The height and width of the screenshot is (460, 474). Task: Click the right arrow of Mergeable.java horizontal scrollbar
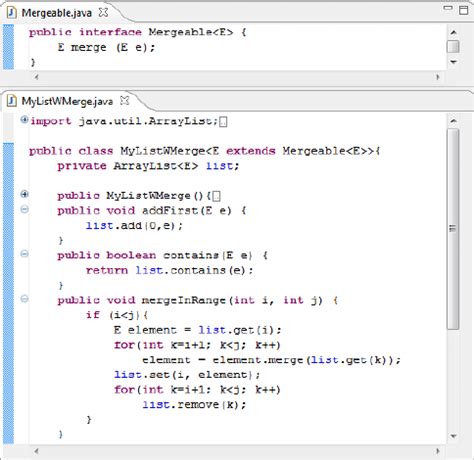(438, 77)
